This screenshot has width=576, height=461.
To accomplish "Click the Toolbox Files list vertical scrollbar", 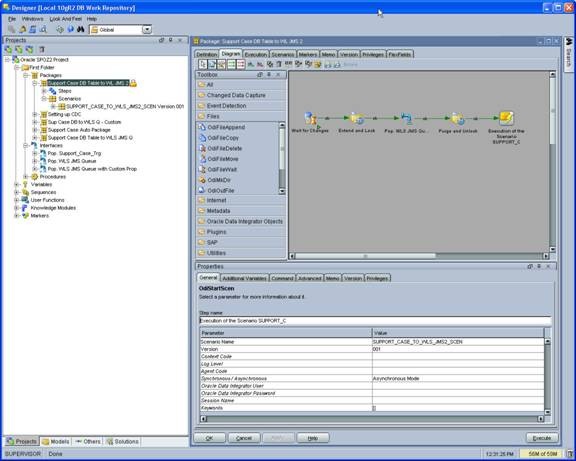I will tap(282, 158).
